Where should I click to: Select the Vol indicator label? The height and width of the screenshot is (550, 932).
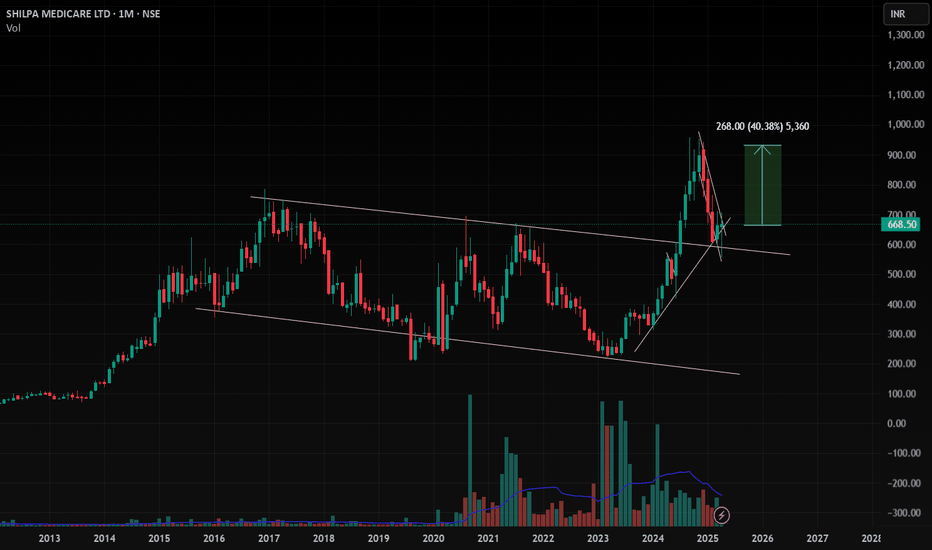tap(13, 28)
